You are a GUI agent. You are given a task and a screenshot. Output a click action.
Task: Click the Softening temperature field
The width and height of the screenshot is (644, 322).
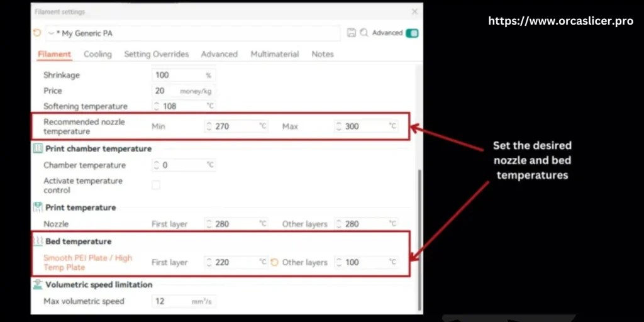coord(184,106)
